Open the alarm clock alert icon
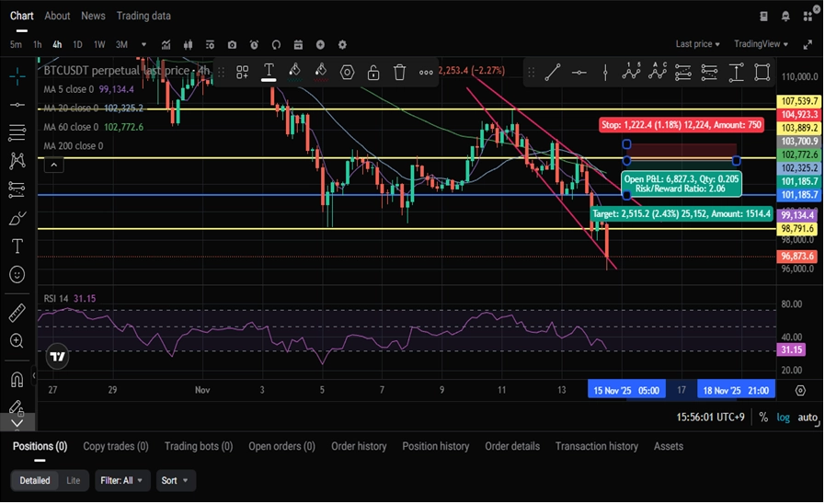825x504 pixels. [254, 45]
